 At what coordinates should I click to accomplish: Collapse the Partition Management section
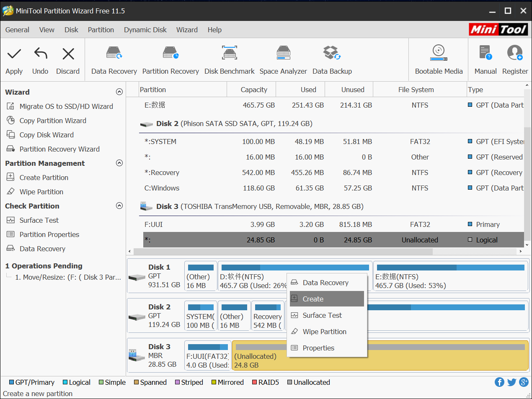[119, 163]
